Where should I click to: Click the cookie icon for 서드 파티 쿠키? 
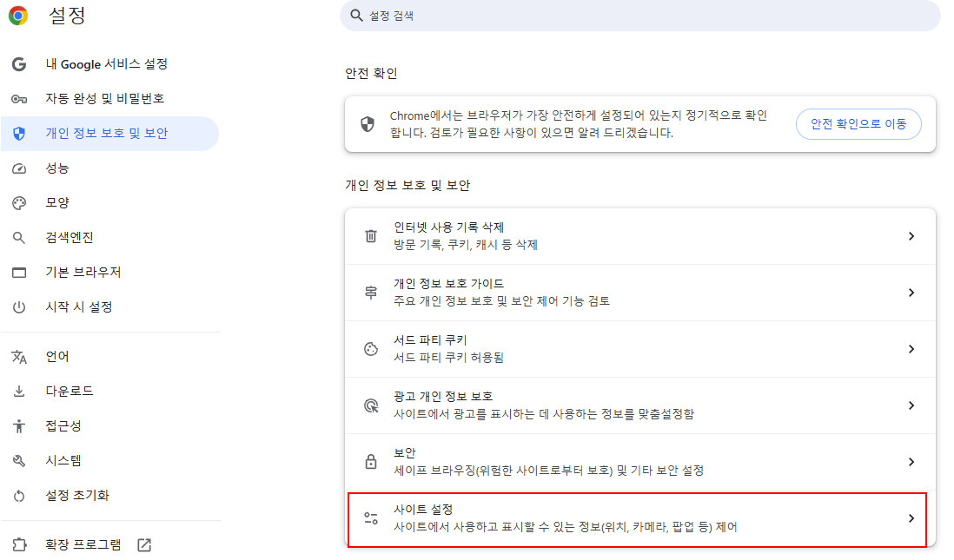(371, 349)
